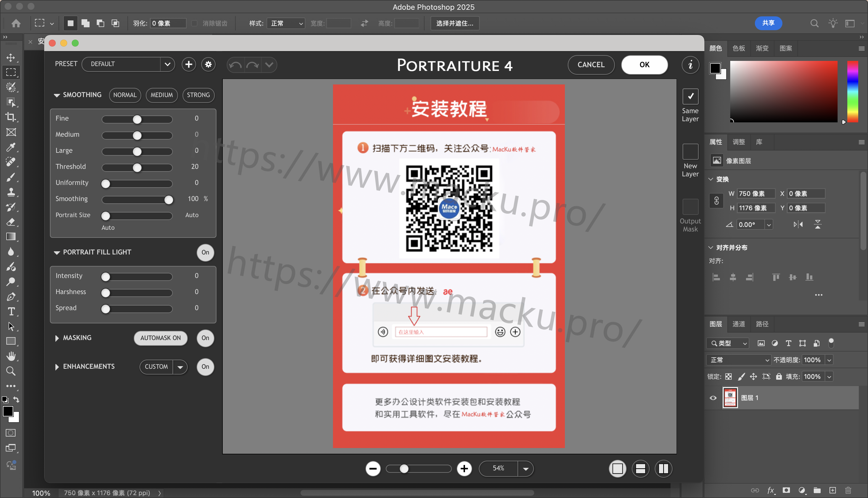Screen dimensions: 868x498
Task: Select the Crop tool
Action: (x=11, y=117)
